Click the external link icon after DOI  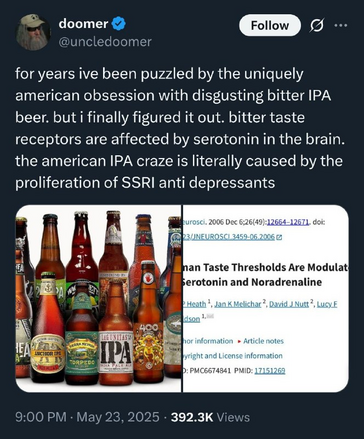[279, 237]
